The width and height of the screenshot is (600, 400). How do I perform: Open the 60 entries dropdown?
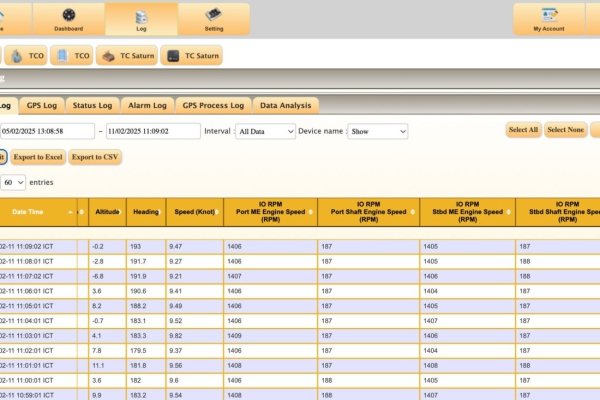click(x=13, y=183)
